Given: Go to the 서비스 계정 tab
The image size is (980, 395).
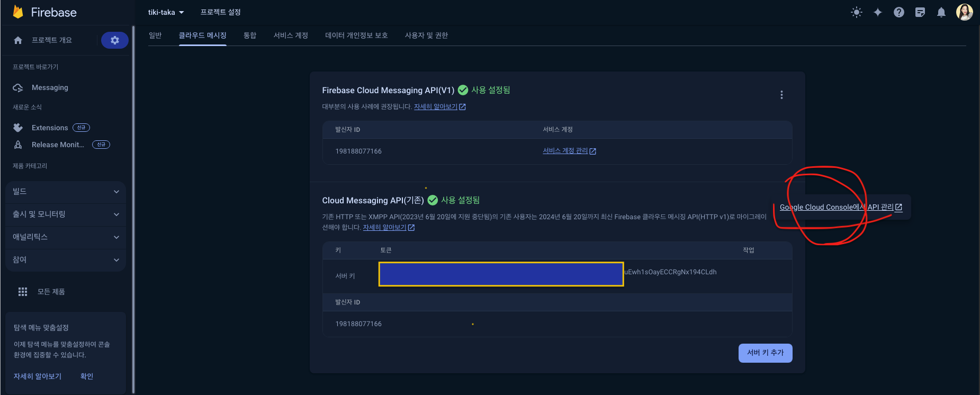Looking at the screenshot, I should click(x=291, y=35).
